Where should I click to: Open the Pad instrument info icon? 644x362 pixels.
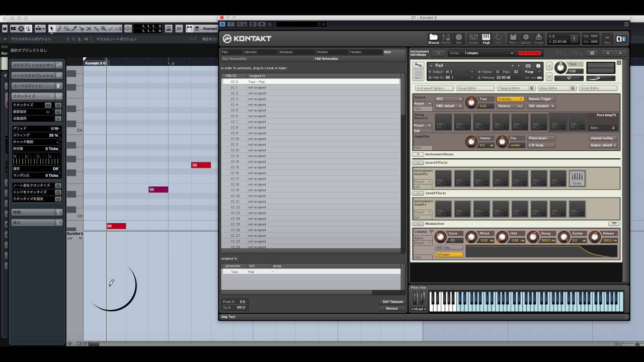538,66
